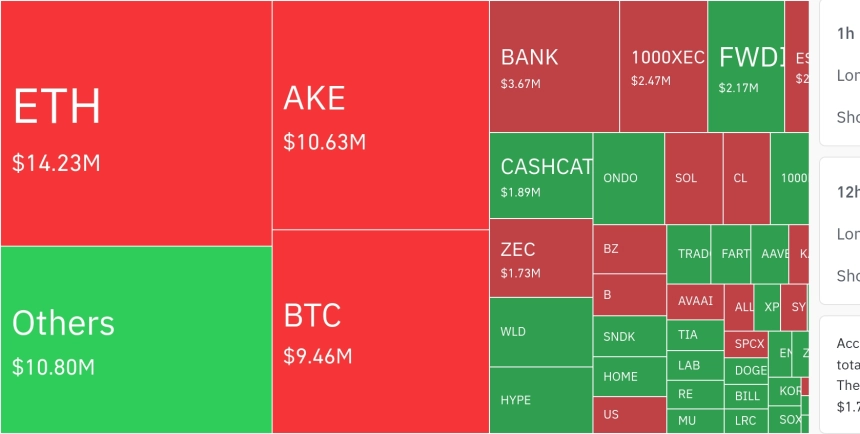Select the green DOGE block

tap(746, 371)
